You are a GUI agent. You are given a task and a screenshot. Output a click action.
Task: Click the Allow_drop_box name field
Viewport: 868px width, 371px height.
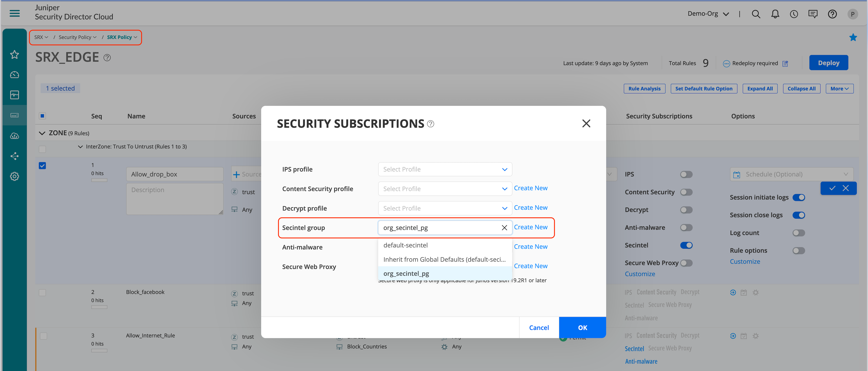175,174
